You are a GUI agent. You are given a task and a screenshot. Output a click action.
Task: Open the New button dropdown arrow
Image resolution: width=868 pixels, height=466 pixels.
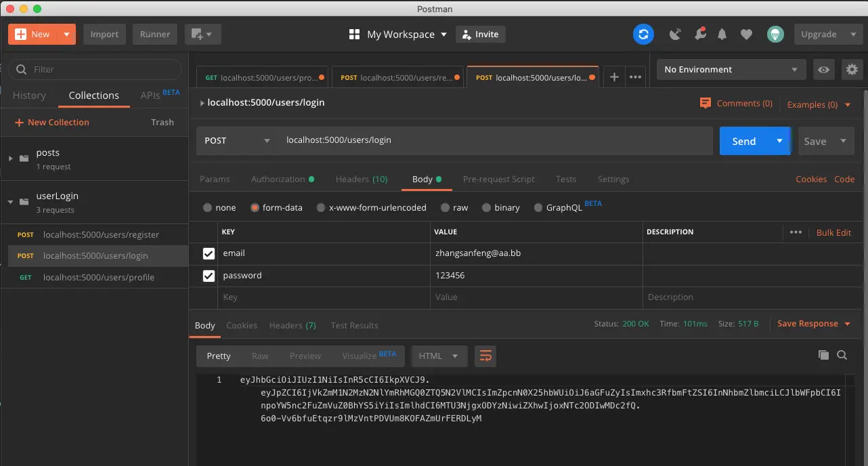66,34
